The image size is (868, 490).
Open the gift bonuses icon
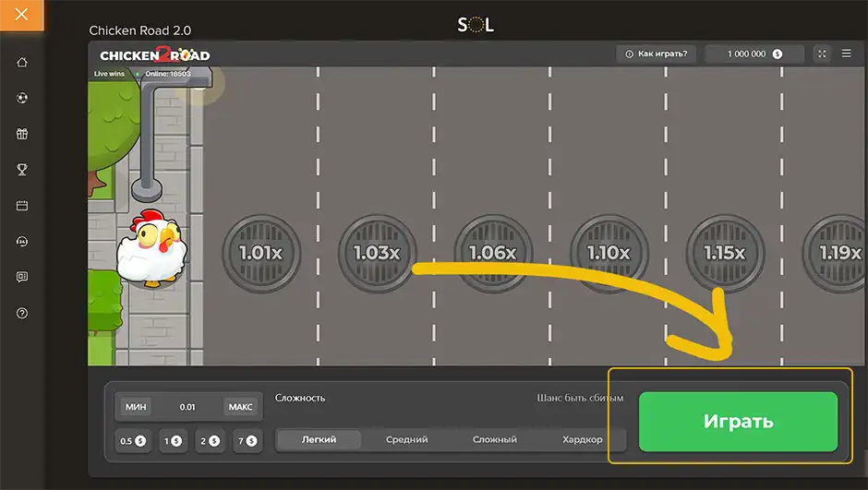pyautogui.click(x=22, y=133)
